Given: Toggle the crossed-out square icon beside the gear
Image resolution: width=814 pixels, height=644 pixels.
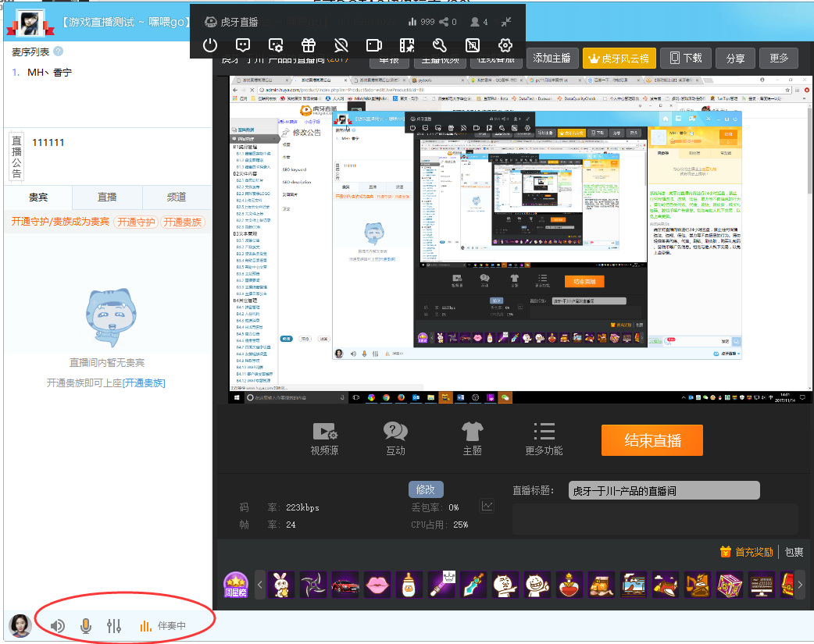Looking at the screenshot, I should (x=473, y=46).
